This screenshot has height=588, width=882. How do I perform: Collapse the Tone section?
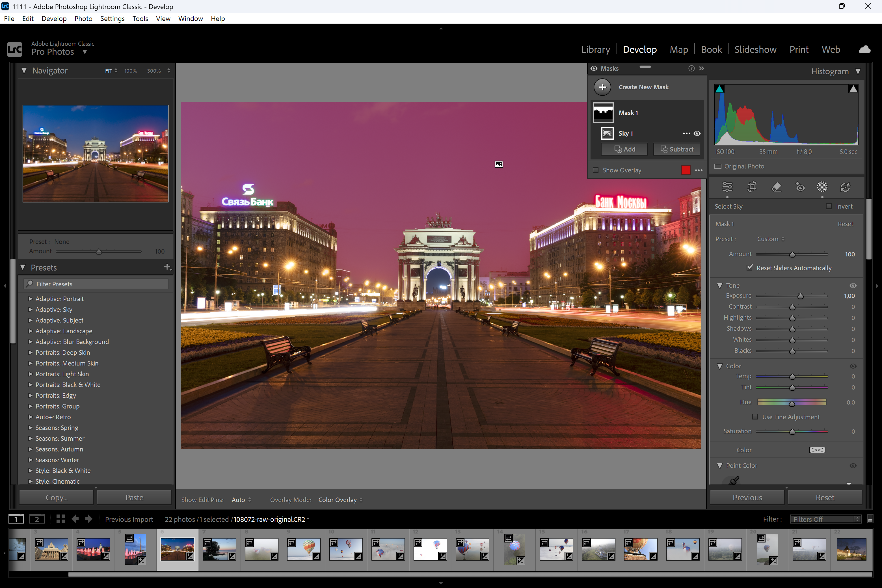click(x=719, y=286)
